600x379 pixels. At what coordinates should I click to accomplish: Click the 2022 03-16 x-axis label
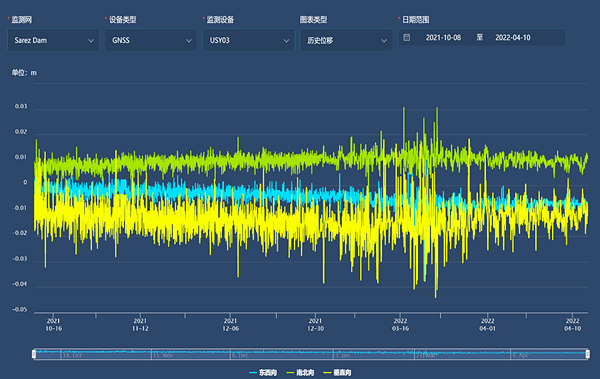click(x=400, y=325)
